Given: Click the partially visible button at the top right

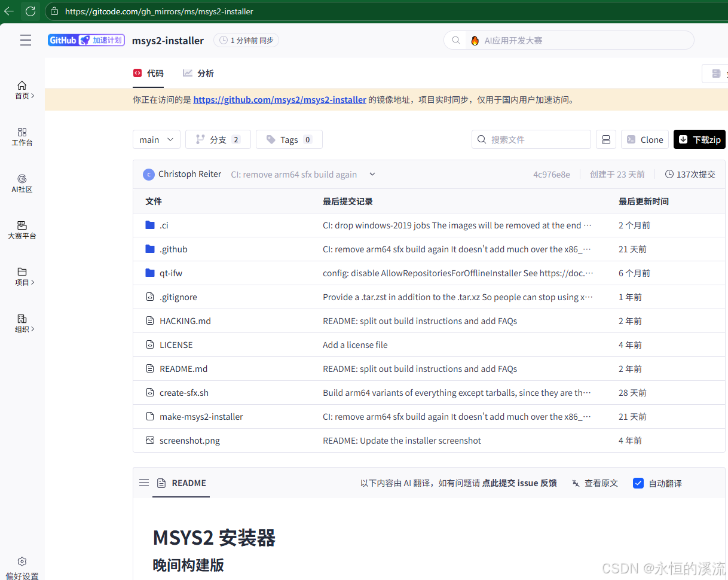Looking at the screenshot, I should pyautogui.click(x=715, y=74).
